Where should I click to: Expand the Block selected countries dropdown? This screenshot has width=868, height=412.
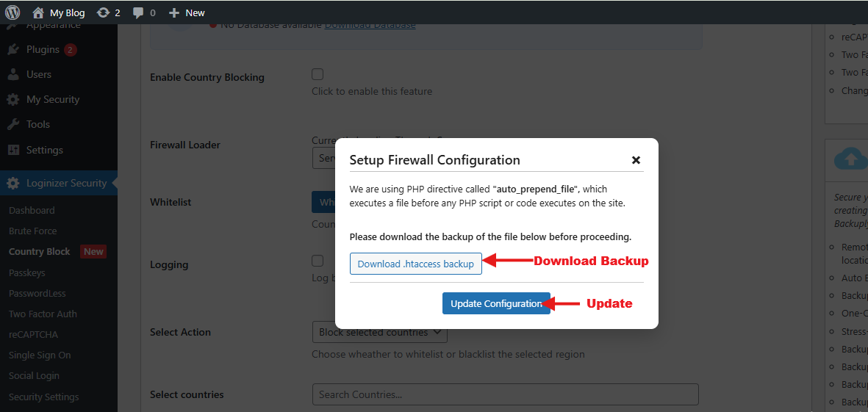(x=379, y=333)
